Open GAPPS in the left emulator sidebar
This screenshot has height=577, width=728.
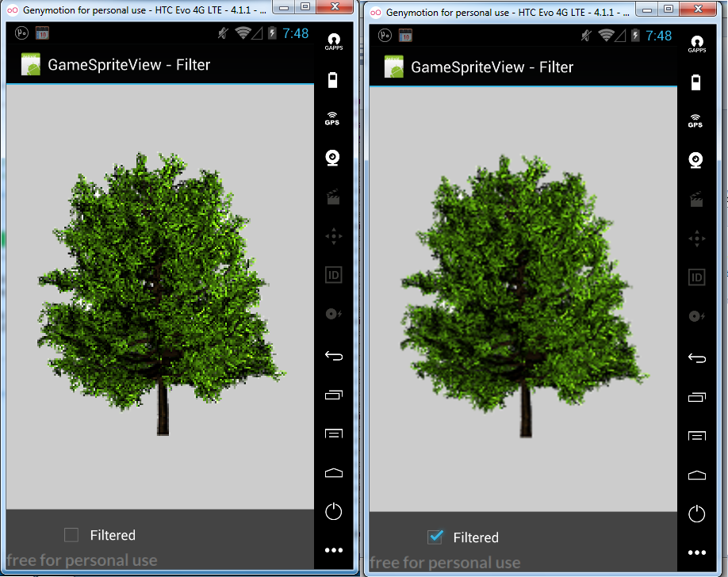(333, 41)
